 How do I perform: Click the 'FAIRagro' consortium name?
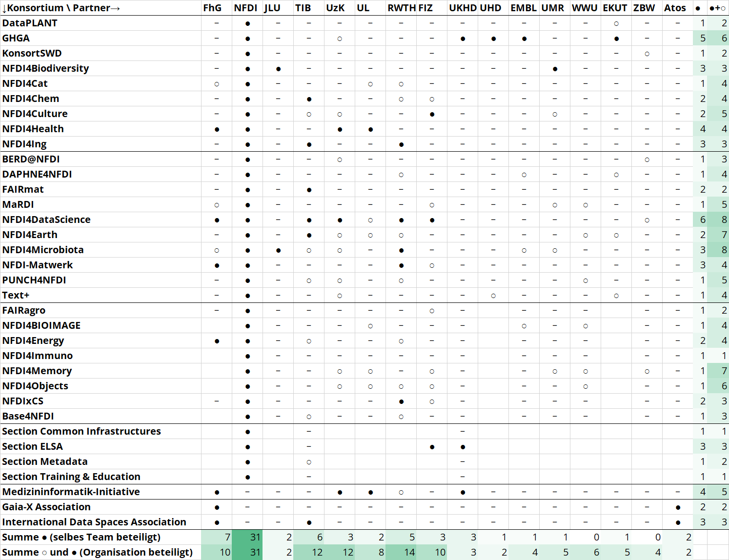click(24, 310)
